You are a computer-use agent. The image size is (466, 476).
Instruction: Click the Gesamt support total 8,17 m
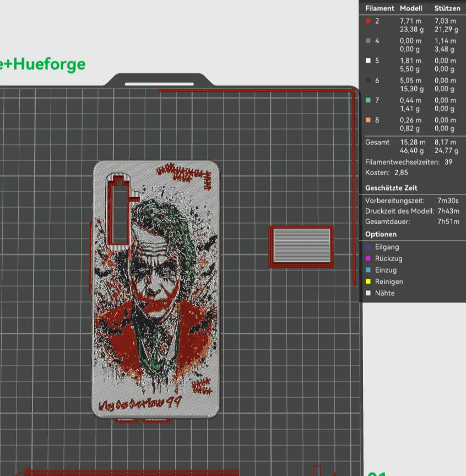click(446, 142)
